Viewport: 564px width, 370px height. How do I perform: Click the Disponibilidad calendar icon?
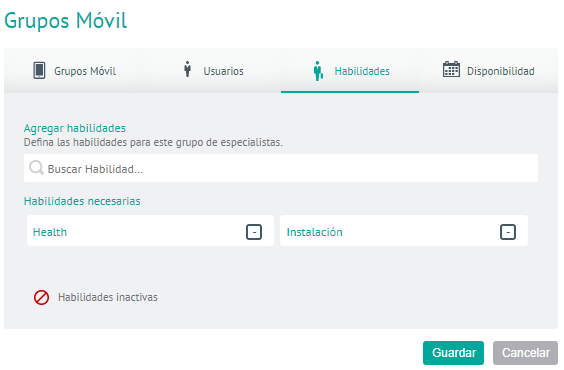(451, 69)
